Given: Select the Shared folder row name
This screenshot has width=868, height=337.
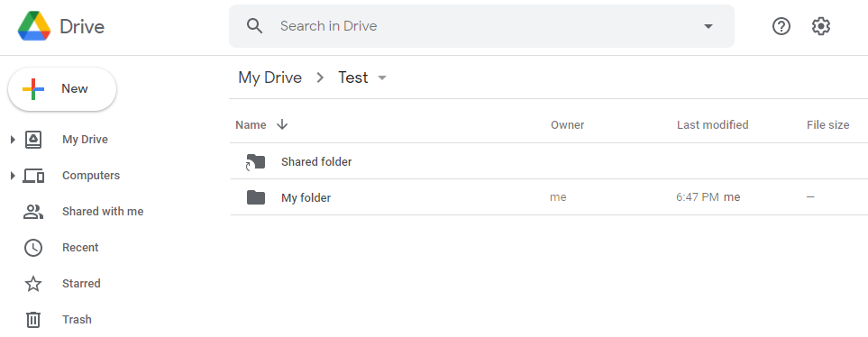Looking at the screenshot, I should click(316, 161).
